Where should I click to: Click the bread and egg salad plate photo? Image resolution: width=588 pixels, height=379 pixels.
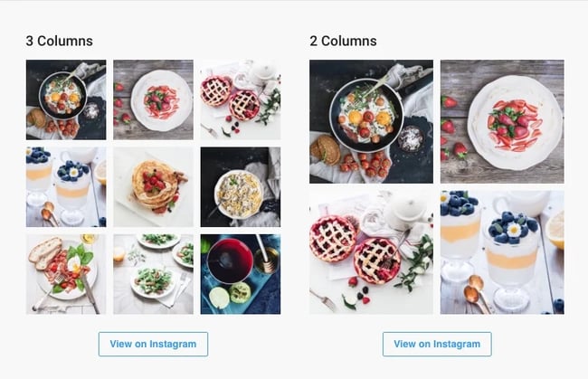click(66, 274)
